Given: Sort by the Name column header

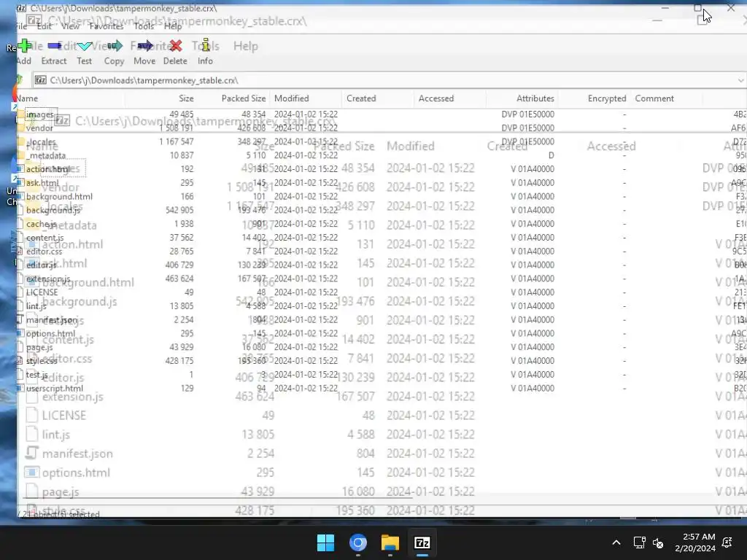Looking at the screenshot, I should click(71, 98).
